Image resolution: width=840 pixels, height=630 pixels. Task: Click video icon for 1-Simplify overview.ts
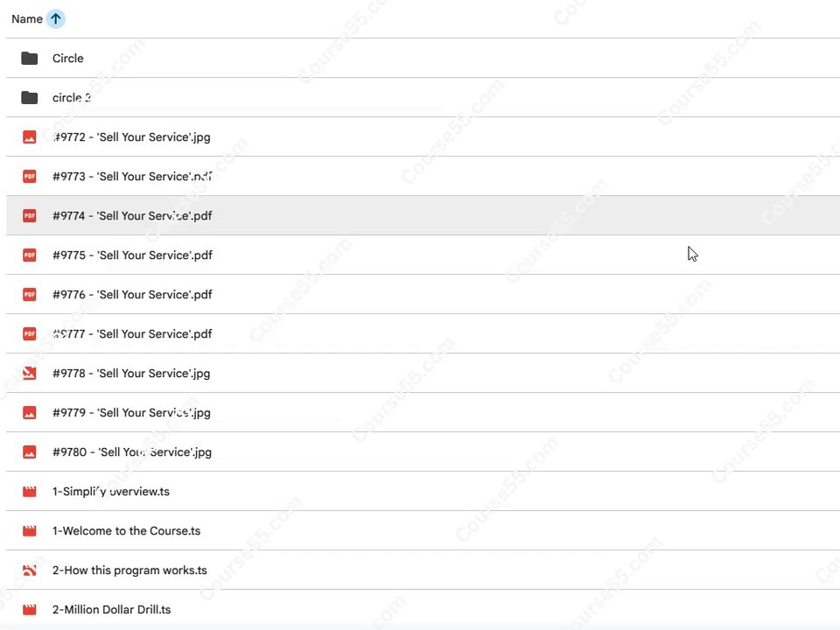[x=30, y=491]
